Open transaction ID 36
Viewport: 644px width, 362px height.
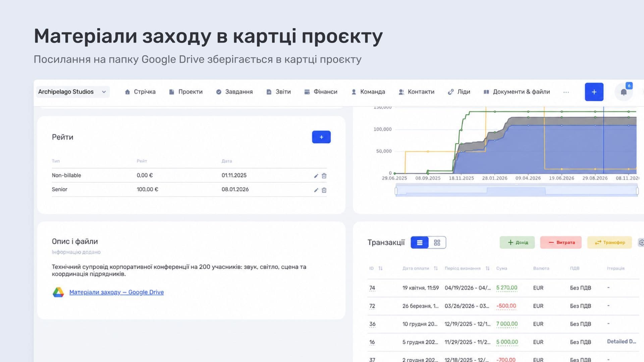(x=372, y=324)
